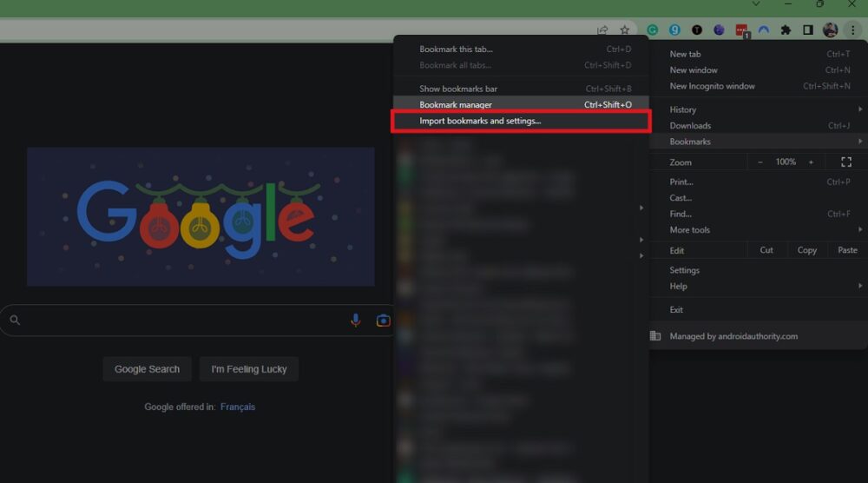Toggle fullscreen mode icon in Zoom row
The height and width of the screenshot is (483, 868).
pos(846,162)
